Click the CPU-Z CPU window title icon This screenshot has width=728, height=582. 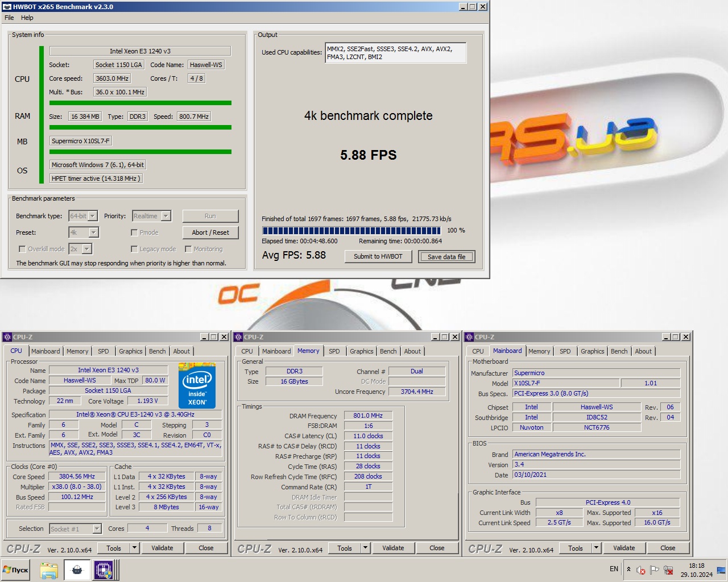(7, 337)
